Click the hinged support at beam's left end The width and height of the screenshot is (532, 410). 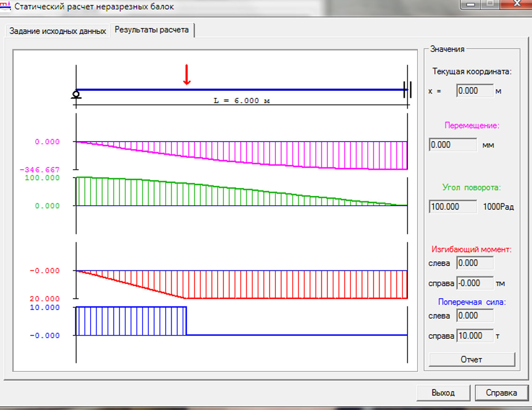tap(76, 95)
